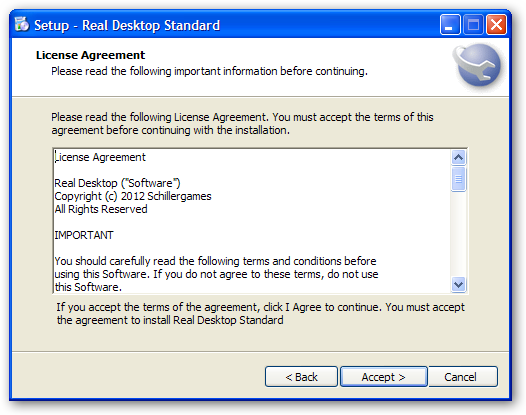Click the bold 'License Agreement' heading
Screen dimensions: 526x415
point(91,55)
